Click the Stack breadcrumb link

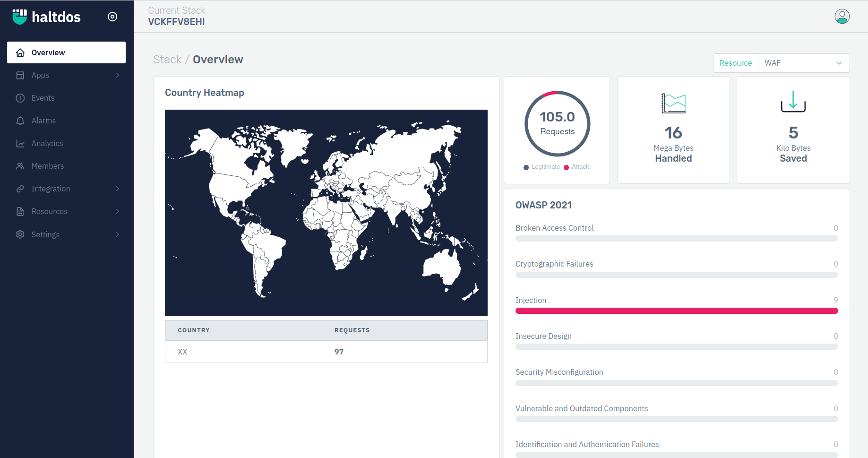point(167,60)
